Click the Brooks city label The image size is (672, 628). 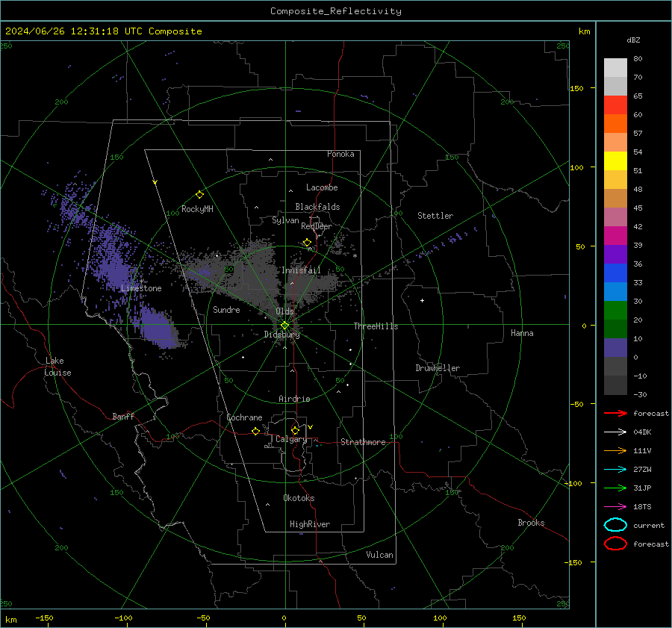pos(531,523)
